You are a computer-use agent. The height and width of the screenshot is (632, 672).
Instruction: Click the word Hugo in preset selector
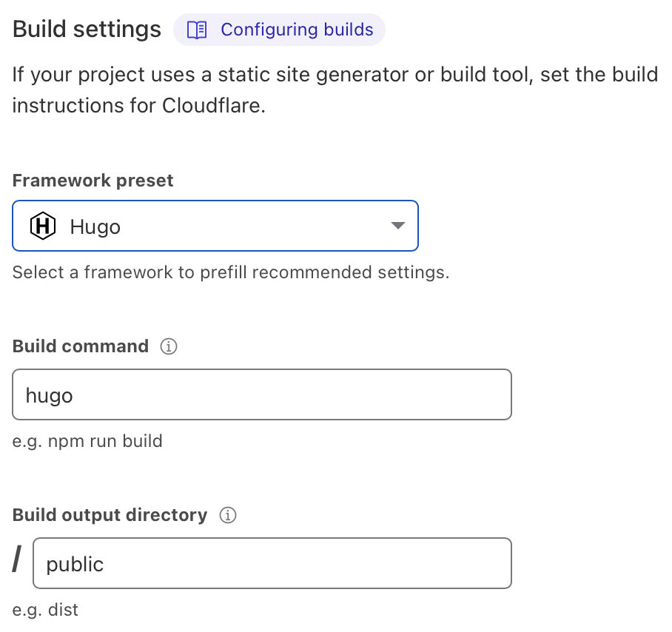(95, 226)
